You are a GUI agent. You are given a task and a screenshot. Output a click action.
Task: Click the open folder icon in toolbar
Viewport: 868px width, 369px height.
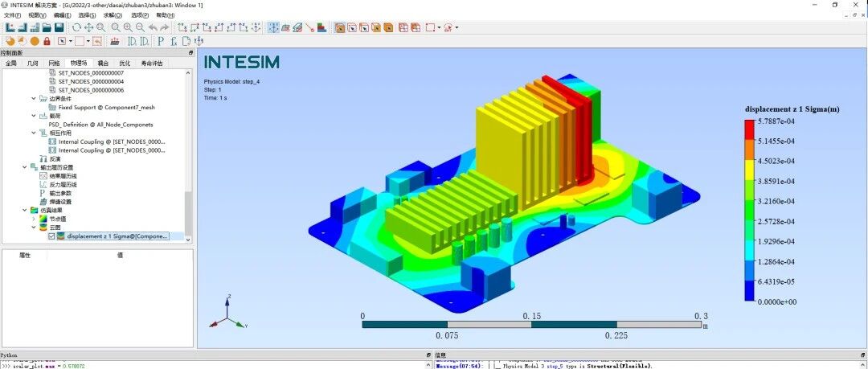click(x=47, y=27)
